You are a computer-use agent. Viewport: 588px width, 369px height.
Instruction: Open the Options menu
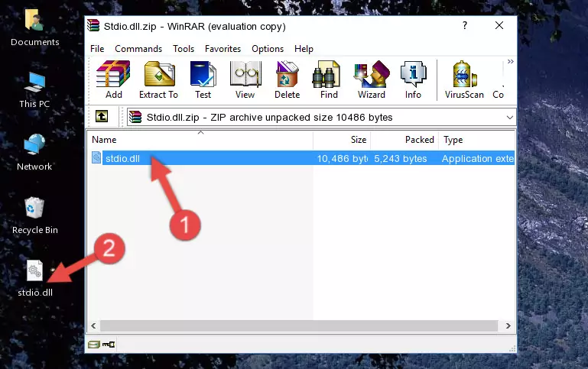point(268,49)
